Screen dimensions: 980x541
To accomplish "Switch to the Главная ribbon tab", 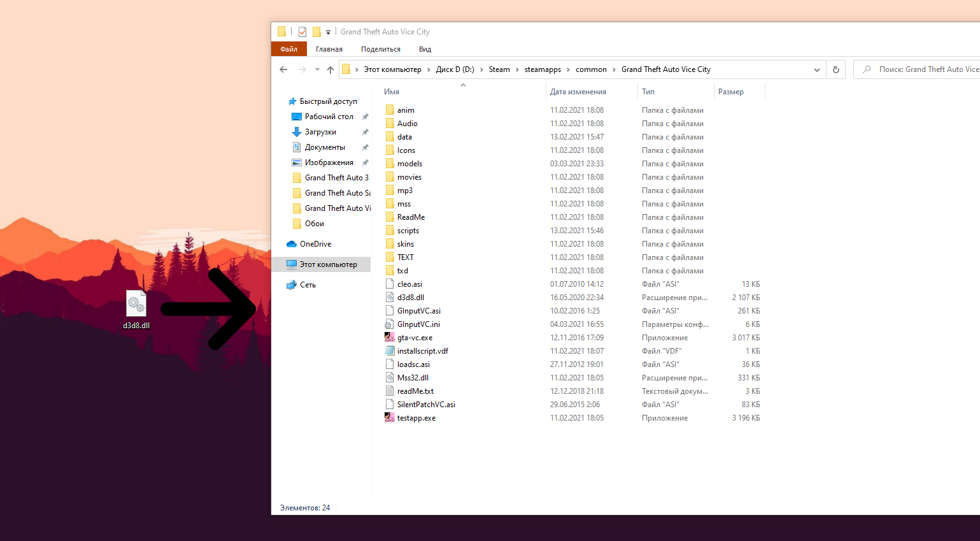I will (x=329, y=49).
